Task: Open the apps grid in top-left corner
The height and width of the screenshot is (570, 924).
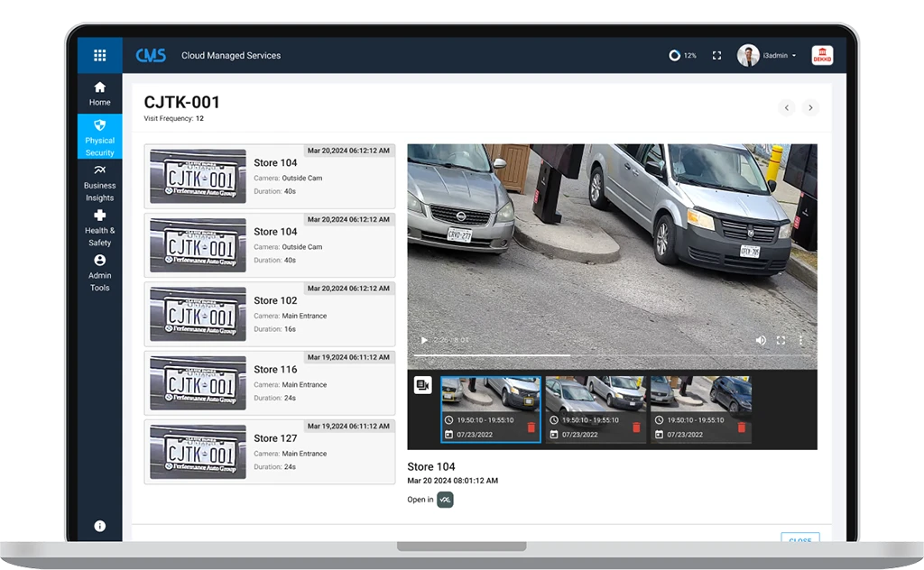Action: pyautogui.click(x=99, y=54)
